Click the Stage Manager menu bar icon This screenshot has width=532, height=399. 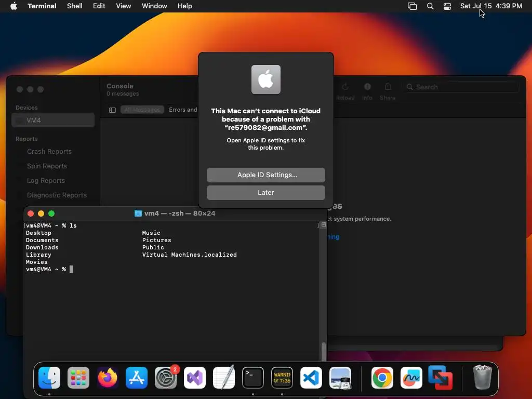point(412,6)
